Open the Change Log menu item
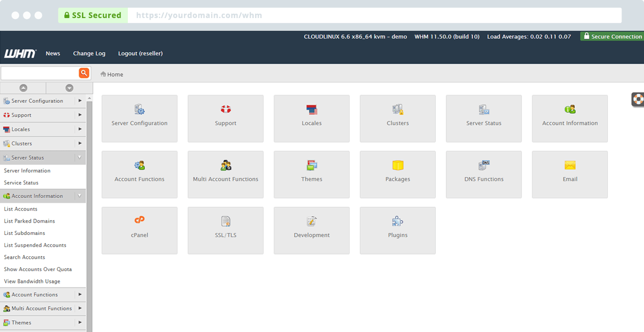The width and height of the screenshot is (644, 332). click(89, 53)
